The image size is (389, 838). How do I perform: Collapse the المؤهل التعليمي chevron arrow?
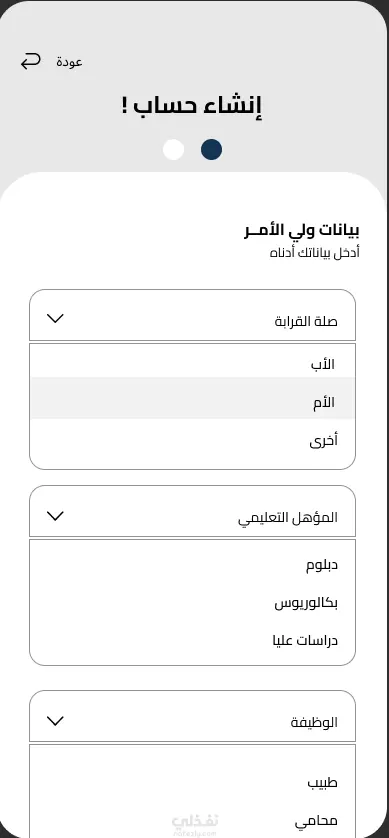point(55,516)
